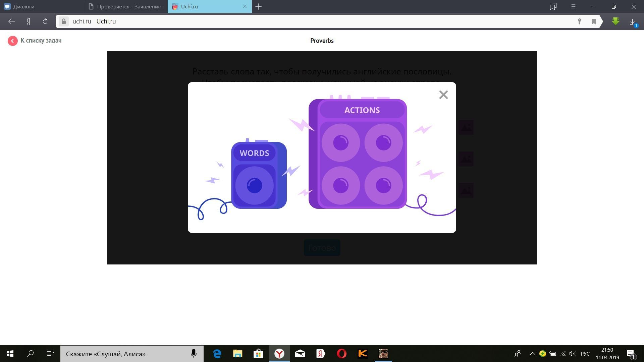Viewport: 644px width, 362px height.
Task: Click the РУС language indicator
Action: [585, 354]
